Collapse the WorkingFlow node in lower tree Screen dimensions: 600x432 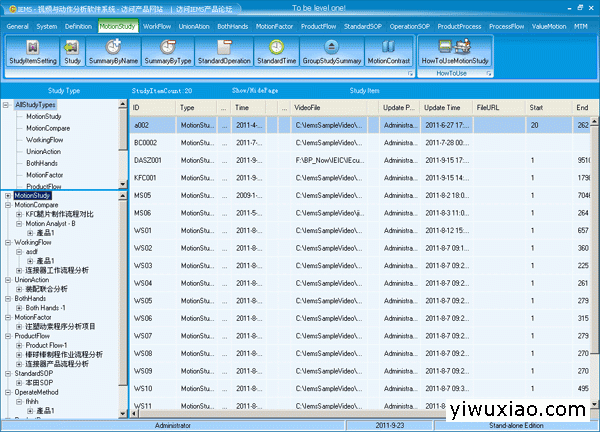click(8, 242)
